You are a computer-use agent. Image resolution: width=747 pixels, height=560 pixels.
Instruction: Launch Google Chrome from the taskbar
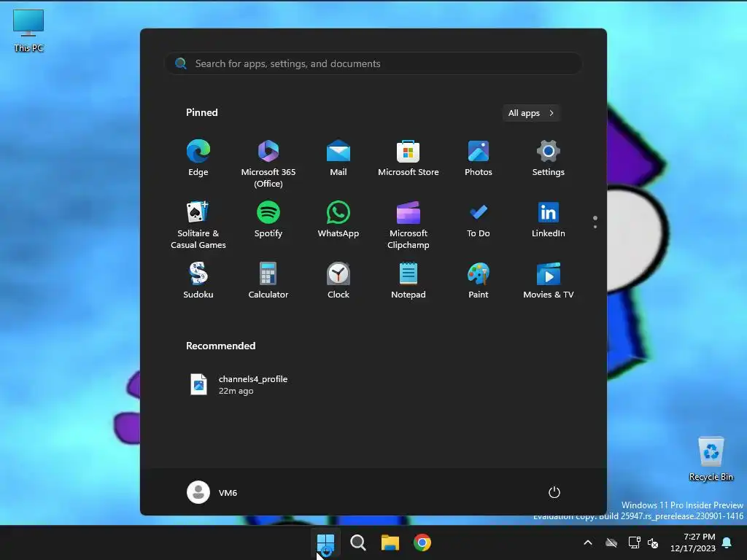[x=422, y=542]
